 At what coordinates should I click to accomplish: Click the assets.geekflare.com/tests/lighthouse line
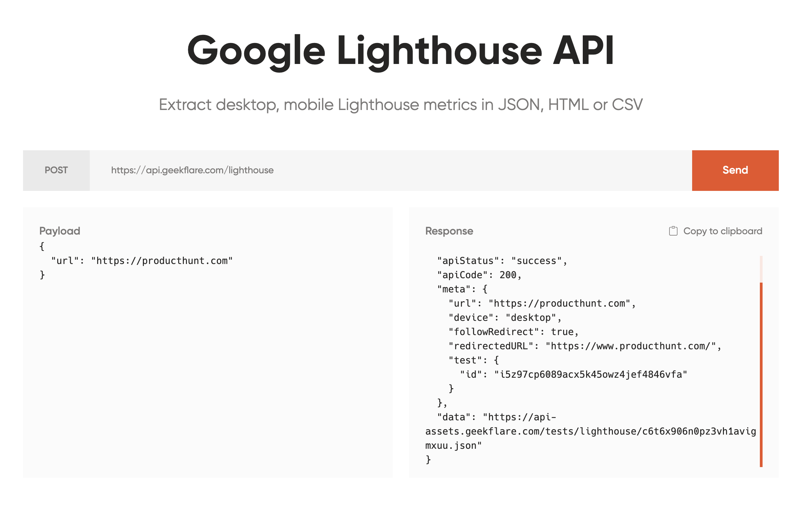point(591,431)
